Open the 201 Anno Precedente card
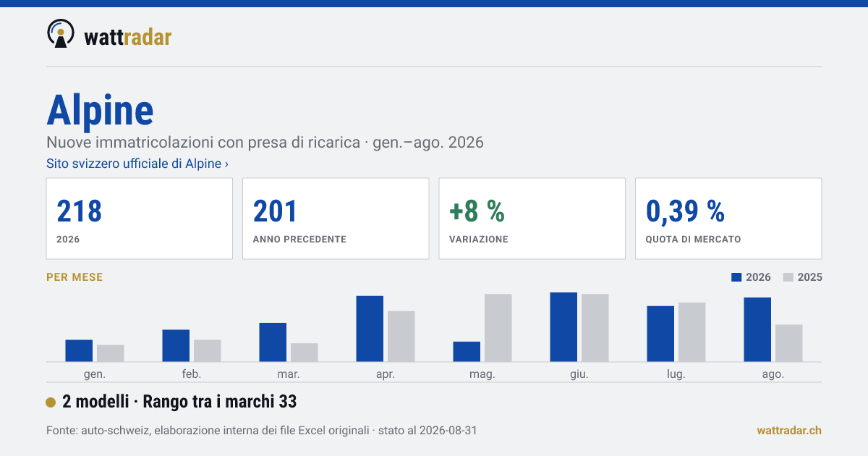Screen dimensions: 868x456 [x=336, y=219]
